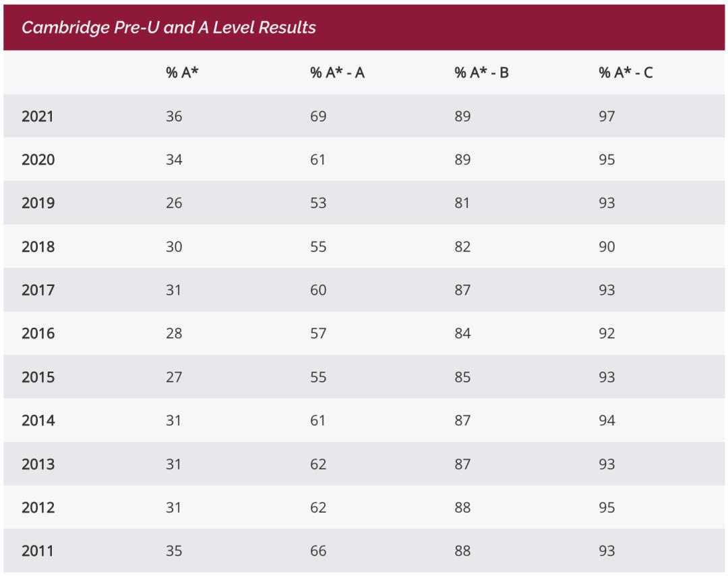Click the 2014 year label
Viewport: 728px width, 576px height.
point(38,420)
